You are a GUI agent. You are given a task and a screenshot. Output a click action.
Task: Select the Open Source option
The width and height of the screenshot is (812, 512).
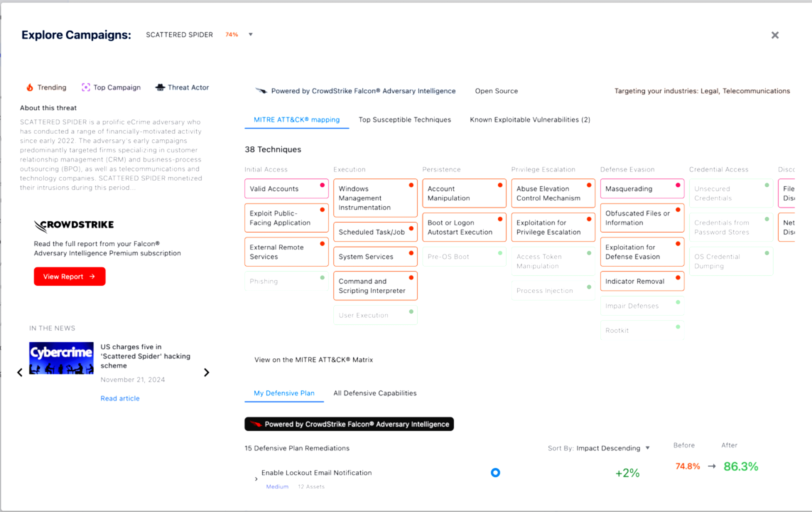point(496,91)
